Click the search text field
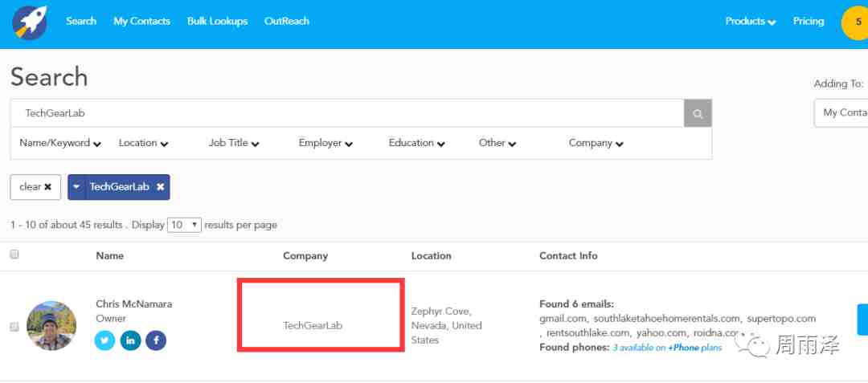Screen dimensions: 868x383 [346, 113]
